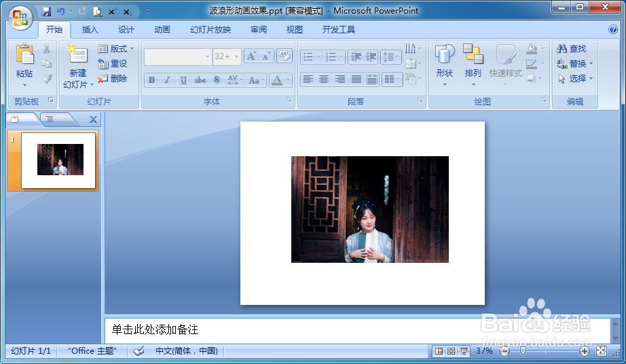This screenshot has width=626, height=364.
Task: Select the Format Painter brush
Action: point(47,78)
